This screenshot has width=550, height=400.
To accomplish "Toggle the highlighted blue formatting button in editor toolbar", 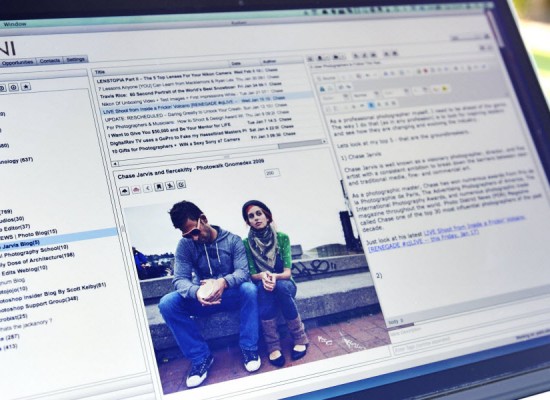I will (371, 105).
